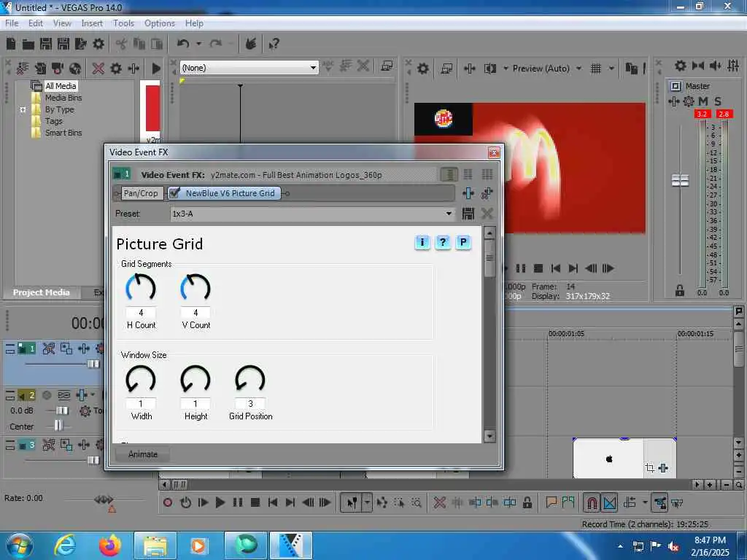Screen dimensions: 747x560
Task: Click the Picture Grid panel scroll-down arrow
Action: coord(489,436)
